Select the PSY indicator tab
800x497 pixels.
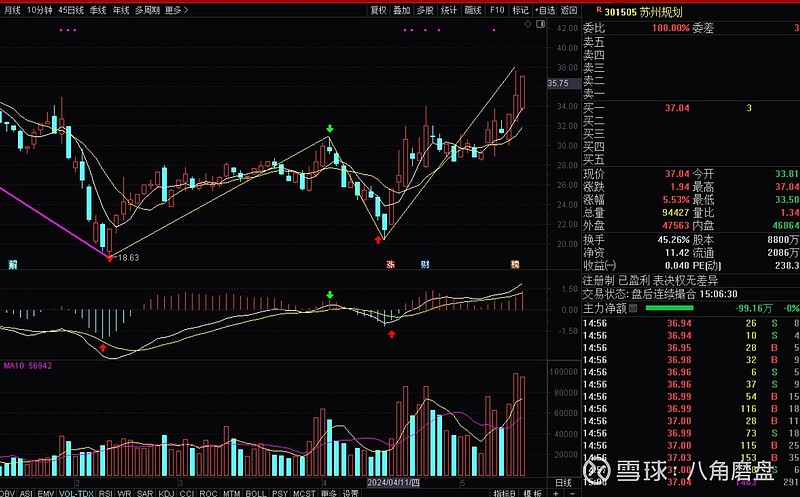[280, 493]
